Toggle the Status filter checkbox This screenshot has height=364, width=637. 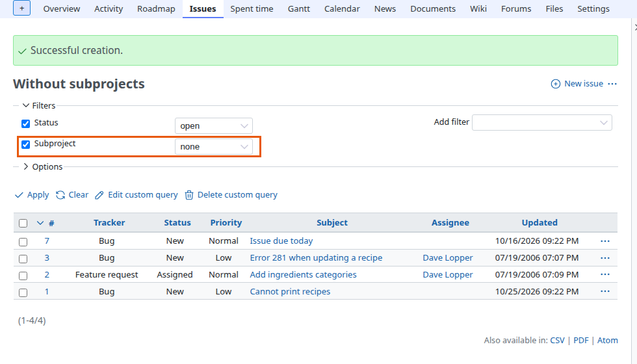click(x=25, y=123)
